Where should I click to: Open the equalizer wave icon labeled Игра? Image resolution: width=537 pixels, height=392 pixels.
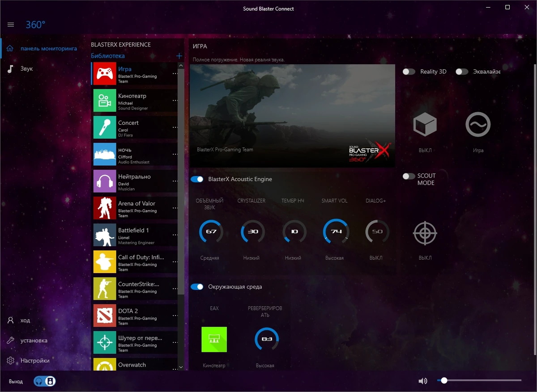(478, 124)
